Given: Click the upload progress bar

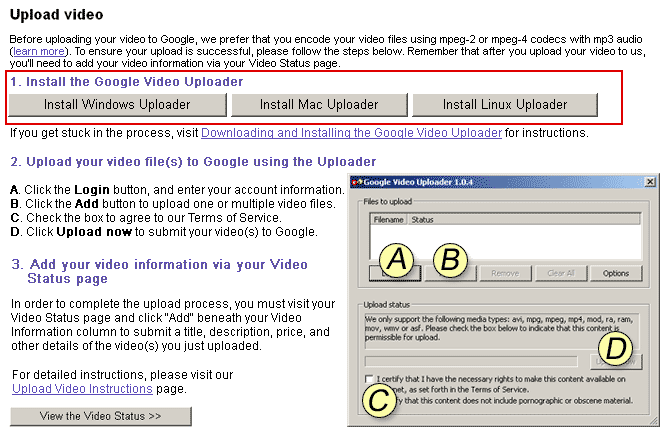Looking at the screenshot, I should pos(470,361).
